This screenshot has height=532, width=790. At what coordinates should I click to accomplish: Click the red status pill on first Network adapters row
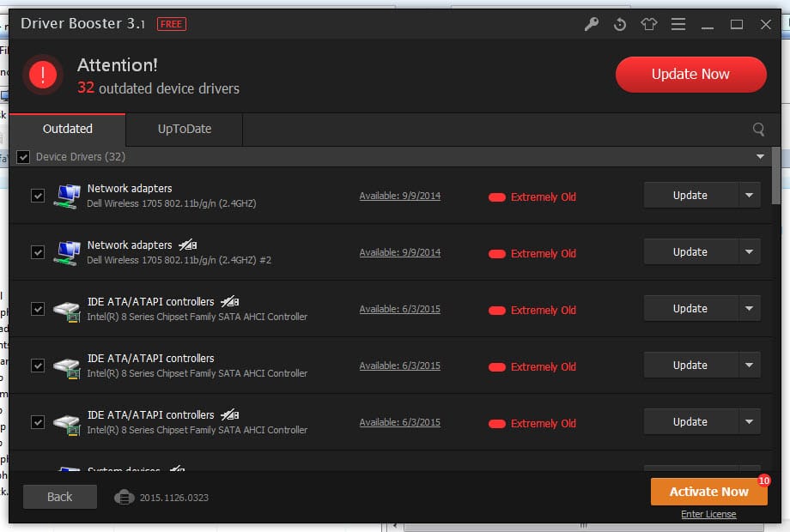[x=497, y=197]
